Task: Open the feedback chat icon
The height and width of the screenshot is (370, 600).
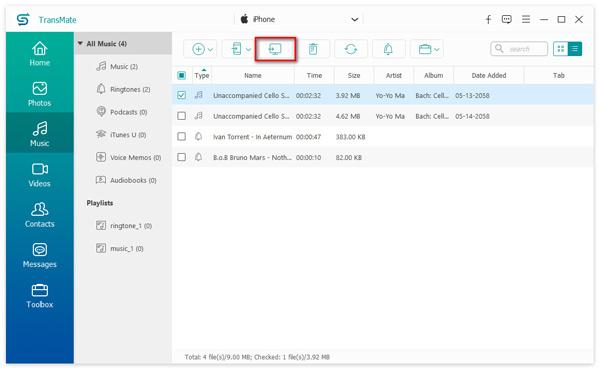Action: click(x=507, y=19)
